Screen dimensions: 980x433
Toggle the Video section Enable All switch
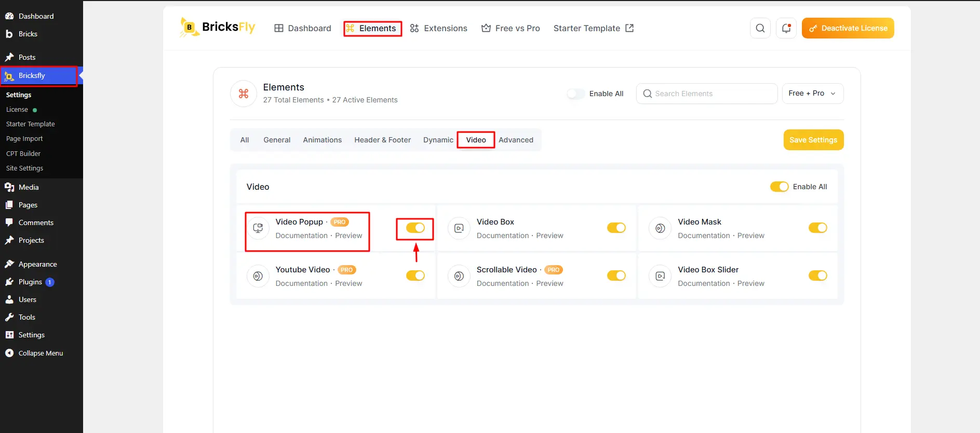click(x=779, y=187)
